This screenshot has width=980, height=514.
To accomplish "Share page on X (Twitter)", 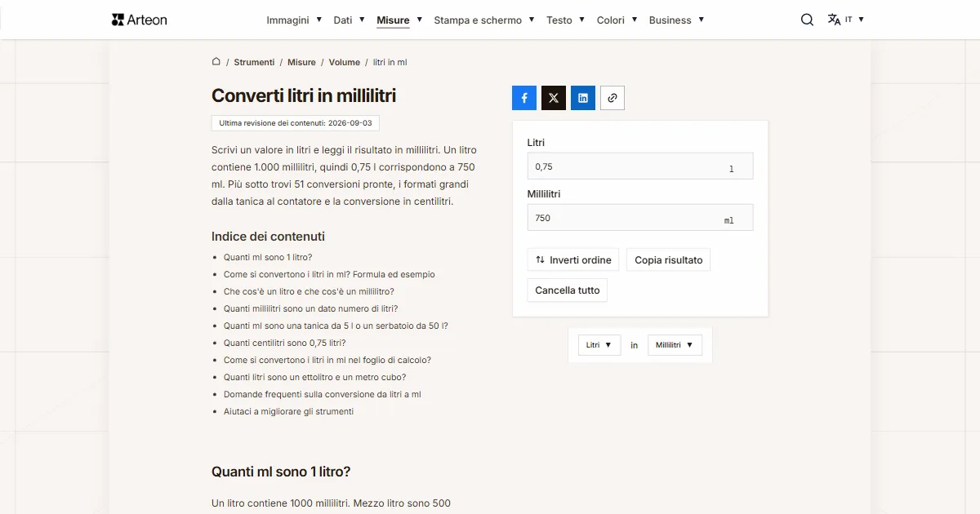I will (x=554, y=98).
